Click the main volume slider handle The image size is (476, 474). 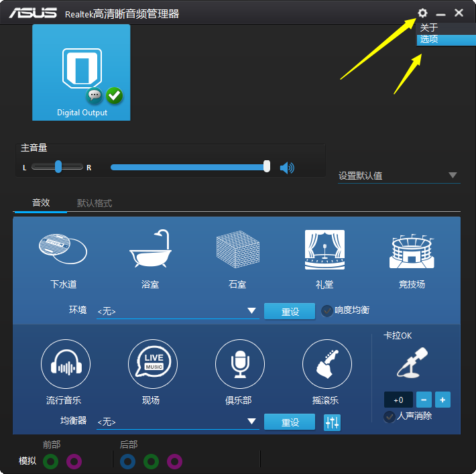coord(267,166)
